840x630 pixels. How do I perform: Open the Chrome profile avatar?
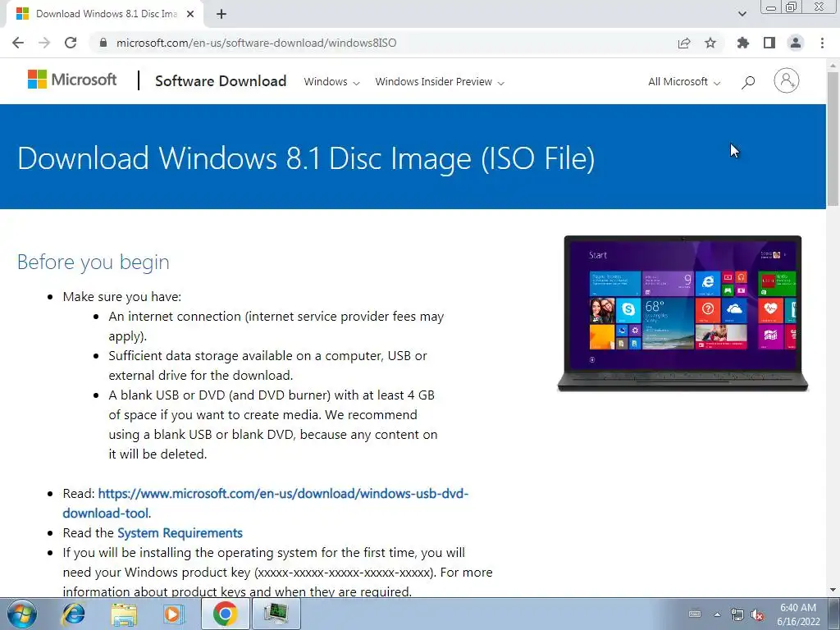[x=796, y=43]
